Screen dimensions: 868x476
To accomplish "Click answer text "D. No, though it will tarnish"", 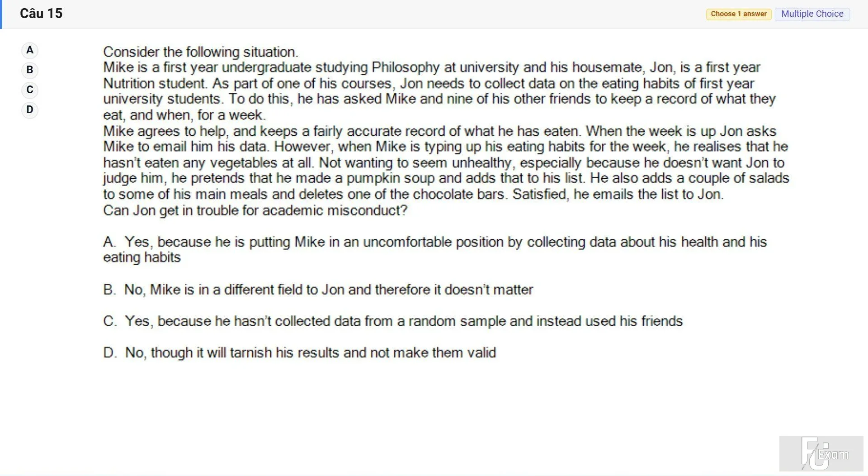I will pos(300,353).
